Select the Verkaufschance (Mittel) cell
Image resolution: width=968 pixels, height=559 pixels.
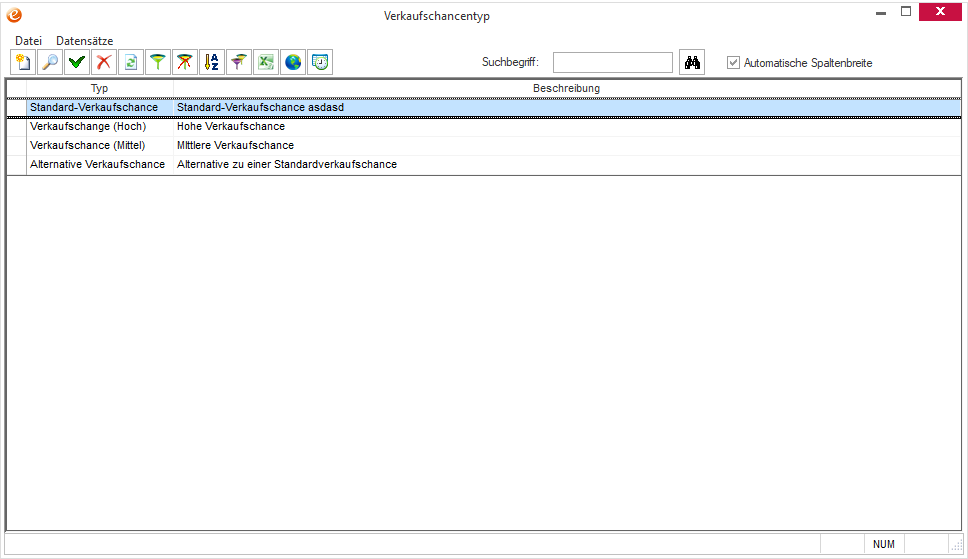click(100, 146)
